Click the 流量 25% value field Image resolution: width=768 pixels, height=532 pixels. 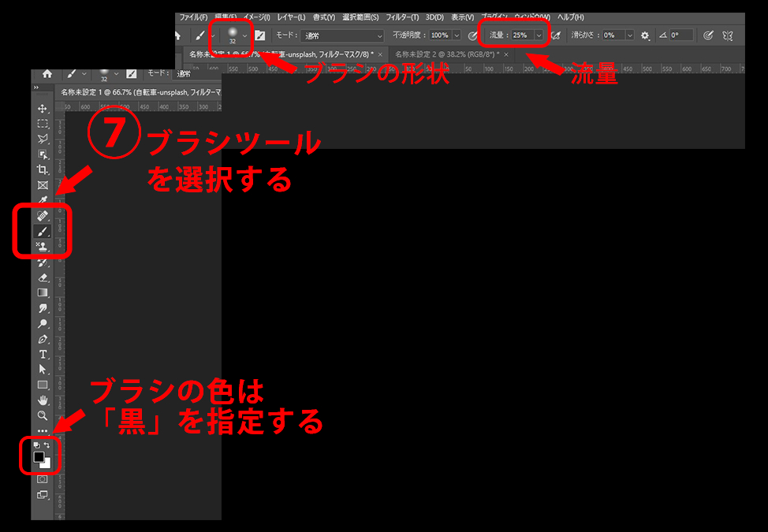tap(523, 35)
